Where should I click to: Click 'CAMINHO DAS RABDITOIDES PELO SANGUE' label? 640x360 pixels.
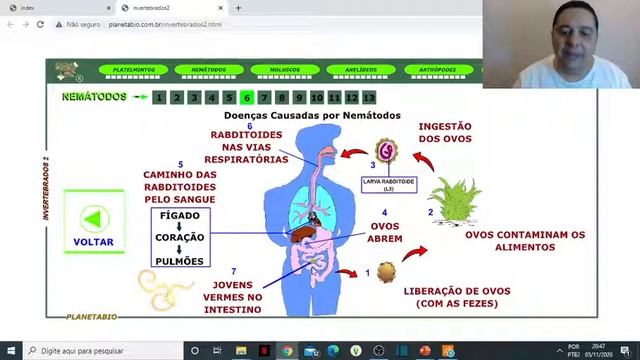point(180,187)
